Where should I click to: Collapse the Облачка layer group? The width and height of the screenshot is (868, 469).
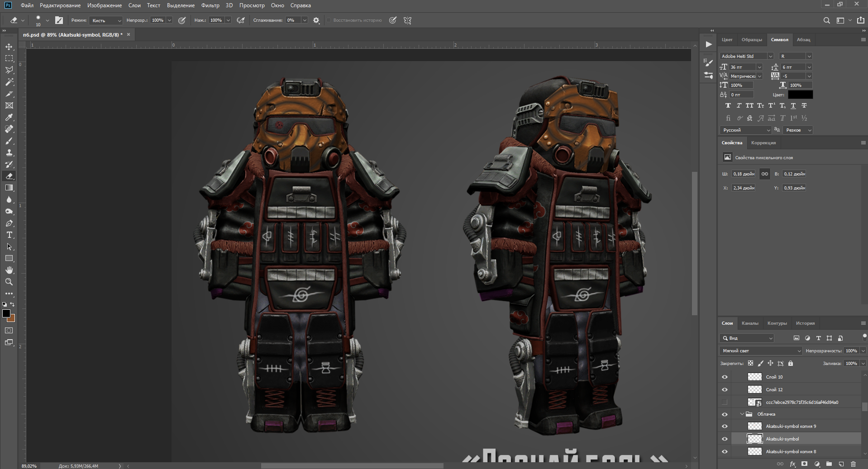coord(742,414)
